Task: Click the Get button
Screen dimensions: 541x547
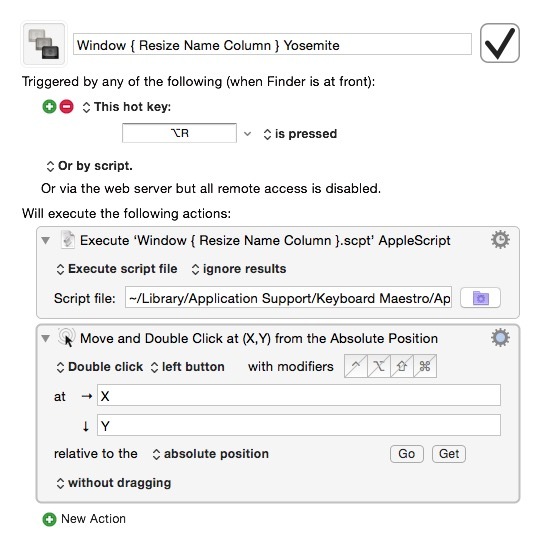Action: (449, 454)
